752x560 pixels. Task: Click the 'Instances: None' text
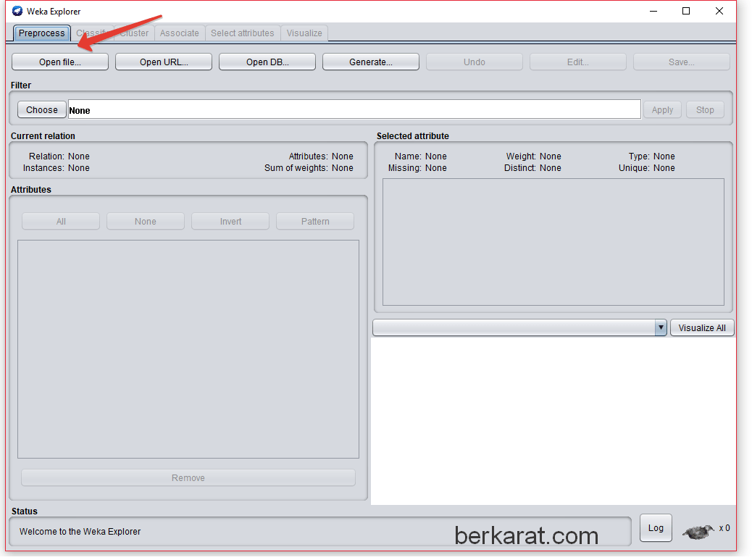(x=56, y=168)
